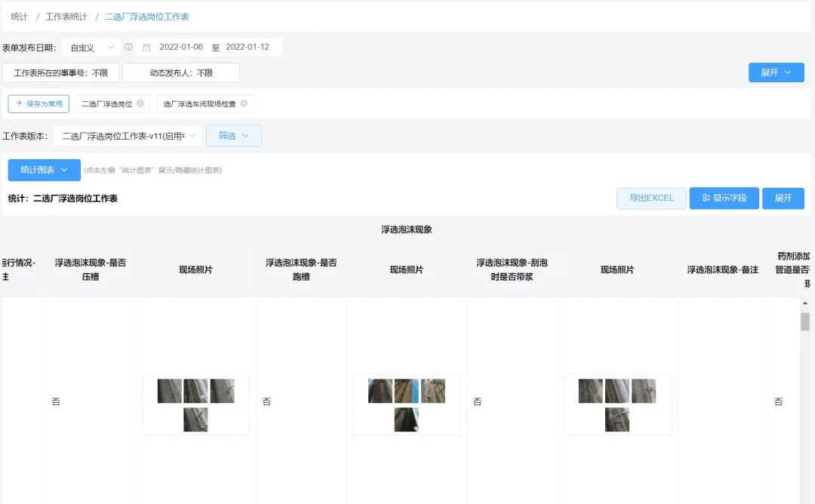This screenshot has height=504, width=815.
Task: Click 导出EXCEL button
Action: pos(651,198)
